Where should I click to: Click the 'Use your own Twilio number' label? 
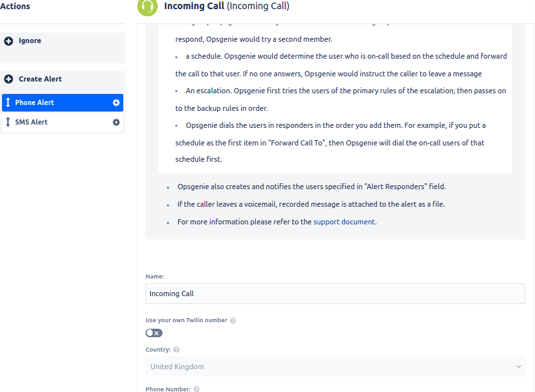[187, 320]
